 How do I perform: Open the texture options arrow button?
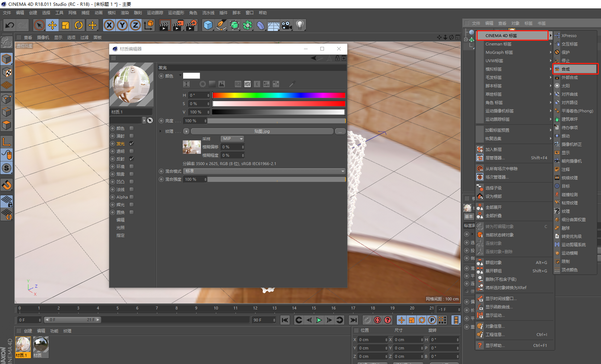tap(186, 131)
